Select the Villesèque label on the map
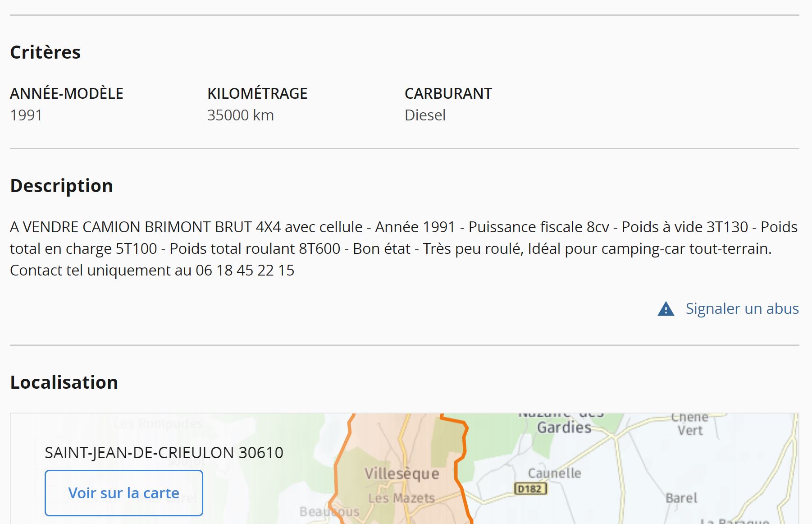The image size is (812, 524). pos(401,473)
